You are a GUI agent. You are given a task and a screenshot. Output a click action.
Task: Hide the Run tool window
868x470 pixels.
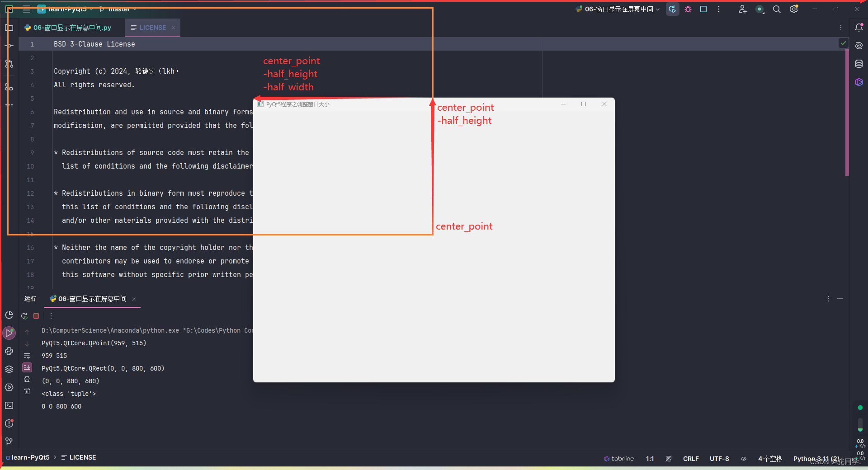point(840,299)
